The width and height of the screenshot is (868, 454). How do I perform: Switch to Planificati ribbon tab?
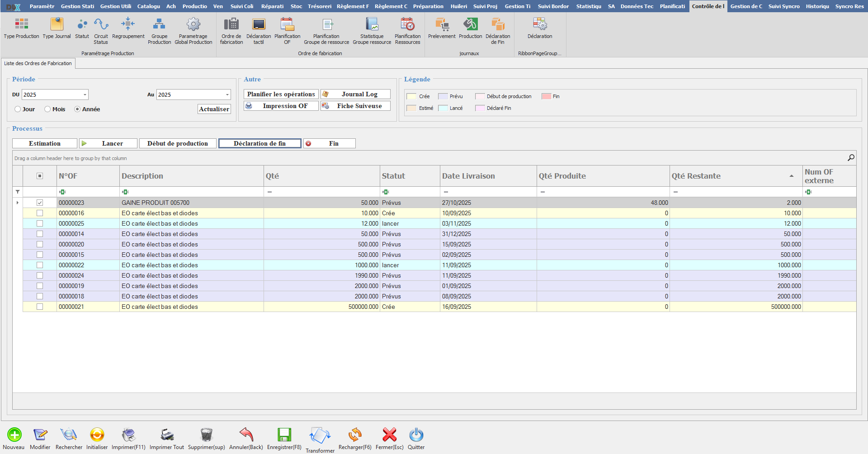tap(672, 6)
